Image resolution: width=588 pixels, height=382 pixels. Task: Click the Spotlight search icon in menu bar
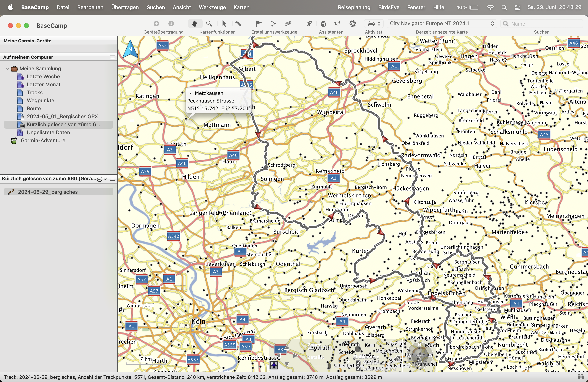click(x=504, y=7)
